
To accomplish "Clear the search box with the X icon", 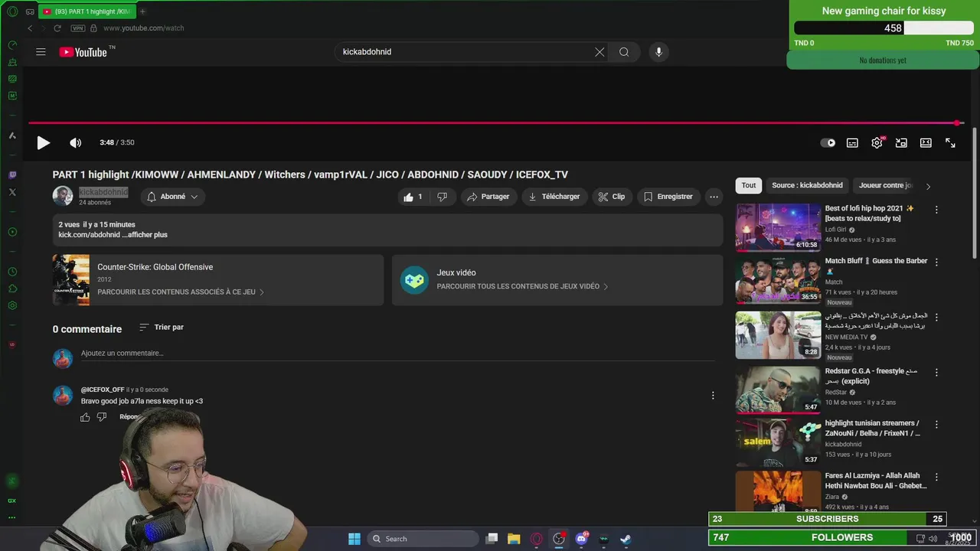I will (599, 52).
